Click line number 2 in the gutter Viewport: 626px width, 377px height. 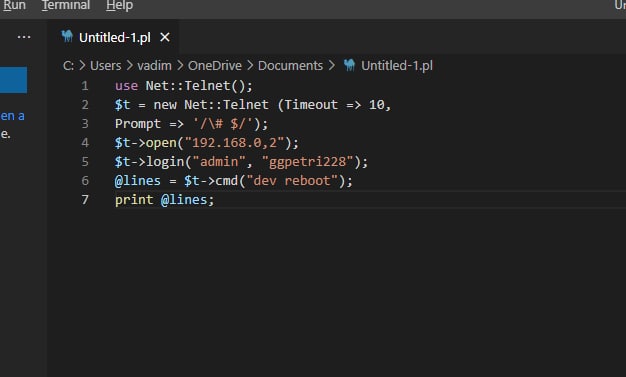click(x=85, y=105)
